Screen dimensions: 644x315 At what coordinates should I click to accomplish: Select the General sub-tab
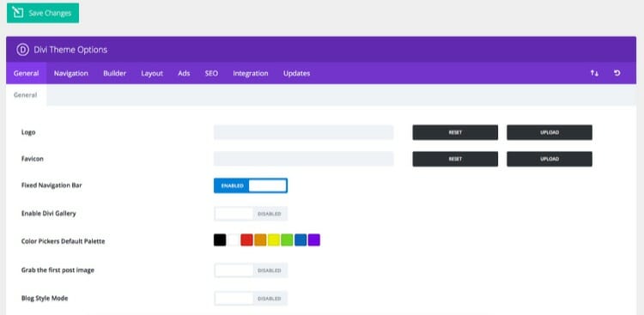point(26,95)
